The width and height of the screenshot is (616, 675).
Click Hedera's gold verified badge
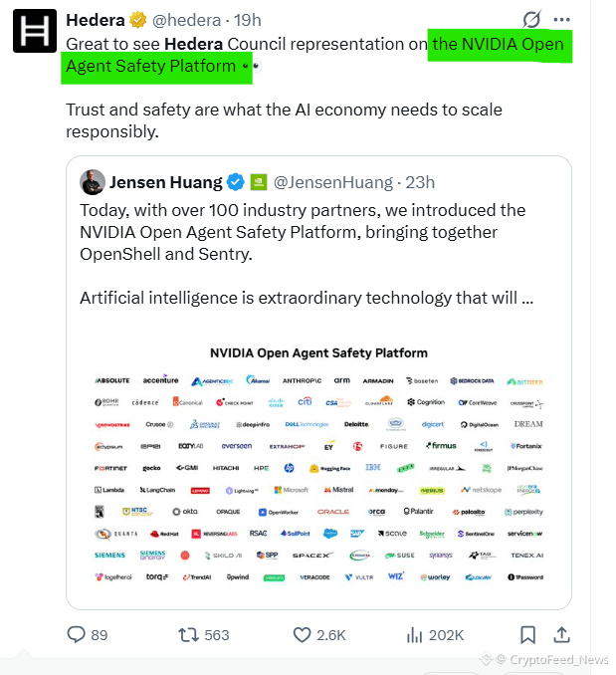point(137,20)
